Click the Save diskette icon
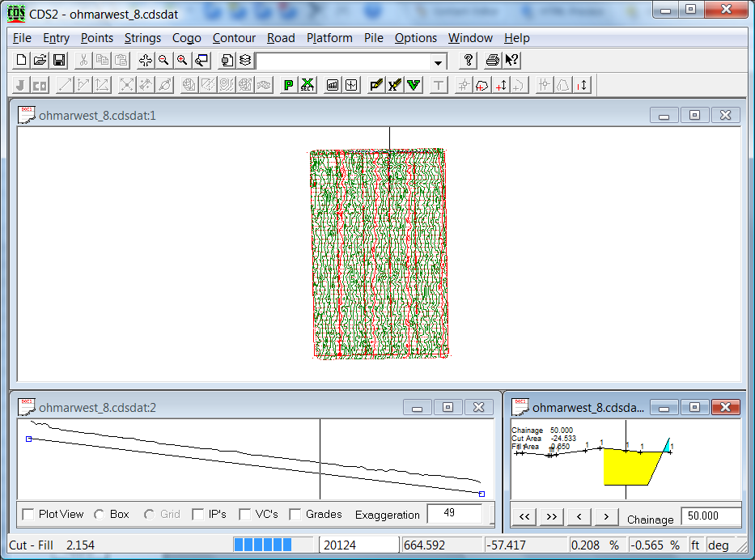The image size is (755, 560). pos(59,61)
